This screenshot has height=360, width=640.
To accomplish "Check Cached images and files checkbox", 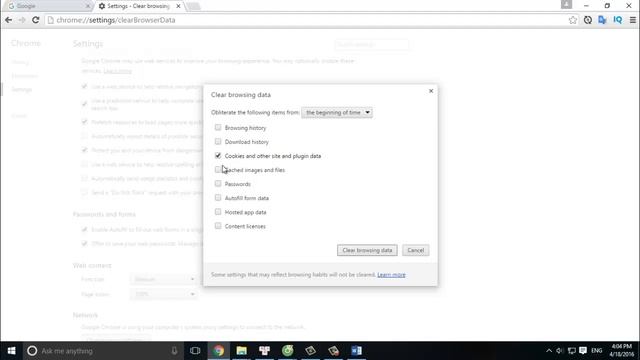I will pyautogui.click(x=218, y=169).
